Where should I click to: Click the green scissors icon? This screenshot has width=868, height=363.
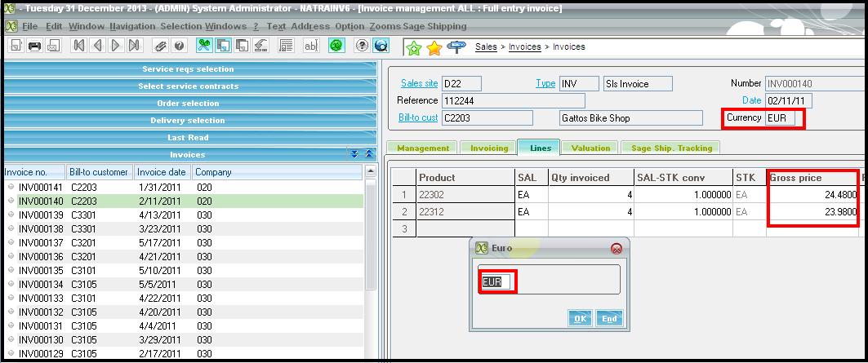[x=205, y=46]
